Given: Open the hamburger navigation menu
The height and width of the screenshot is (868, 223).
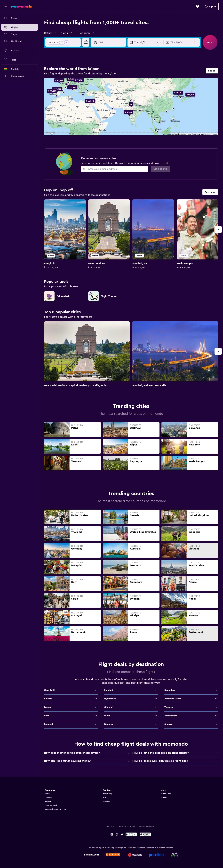Looking at the screenshot, I should pyautogui.click(x=5, y=6).
